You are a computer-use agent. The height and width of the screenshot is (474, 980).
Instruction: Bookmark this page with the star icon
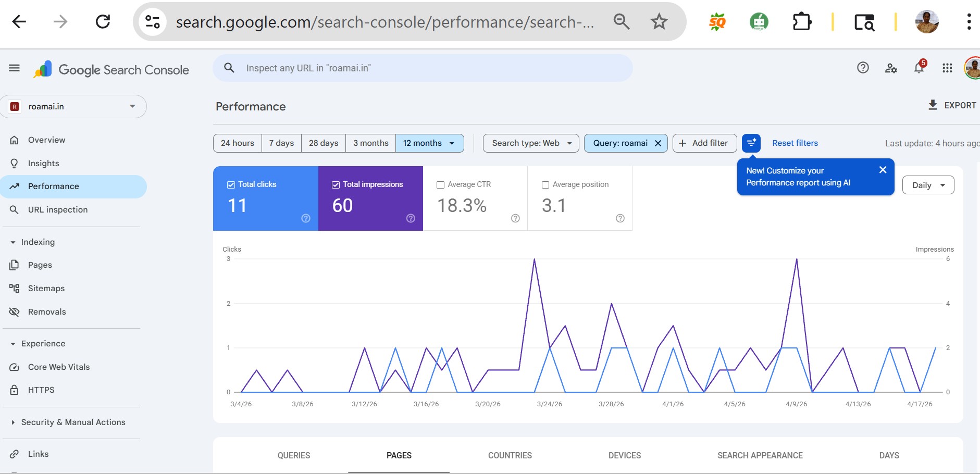[x=659, y=21]
